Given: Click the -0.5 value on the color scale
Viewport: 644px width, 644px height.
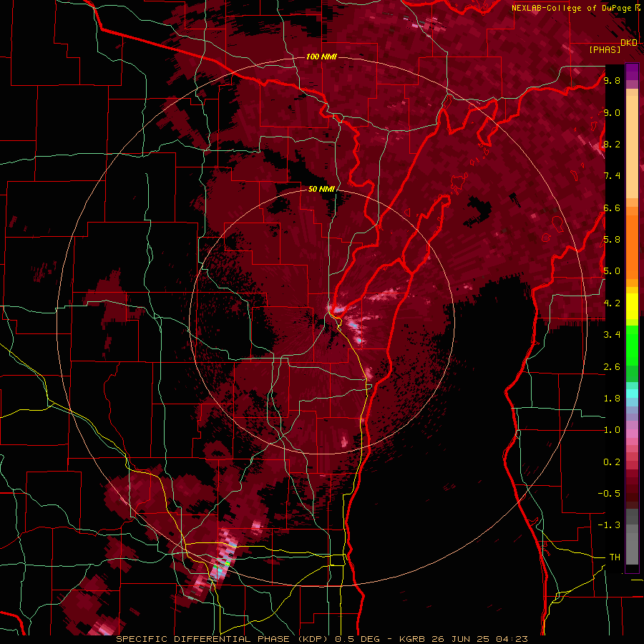Looking at the screenshot, I should pyautogui.click(x=609, y=494).
